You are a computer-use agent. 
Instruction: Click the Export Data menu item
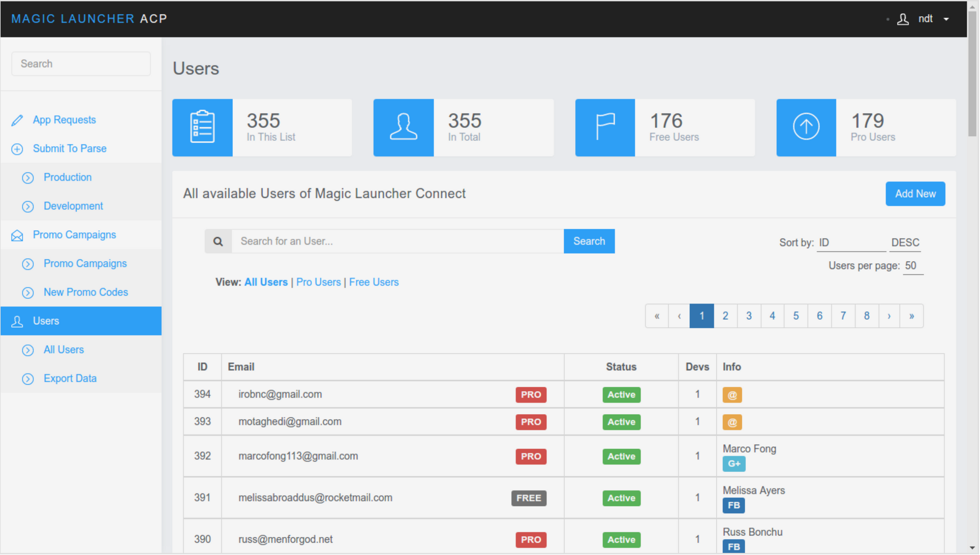(x=69, y=378)
